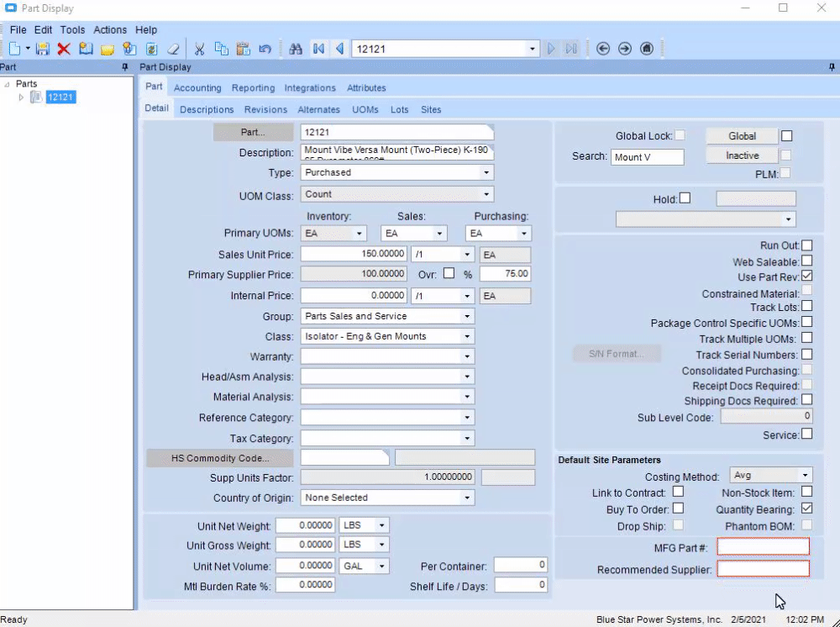840x627 pixels.
Task: Expand the 12121 tree node in Parts
Action: (x=22, y=97)
